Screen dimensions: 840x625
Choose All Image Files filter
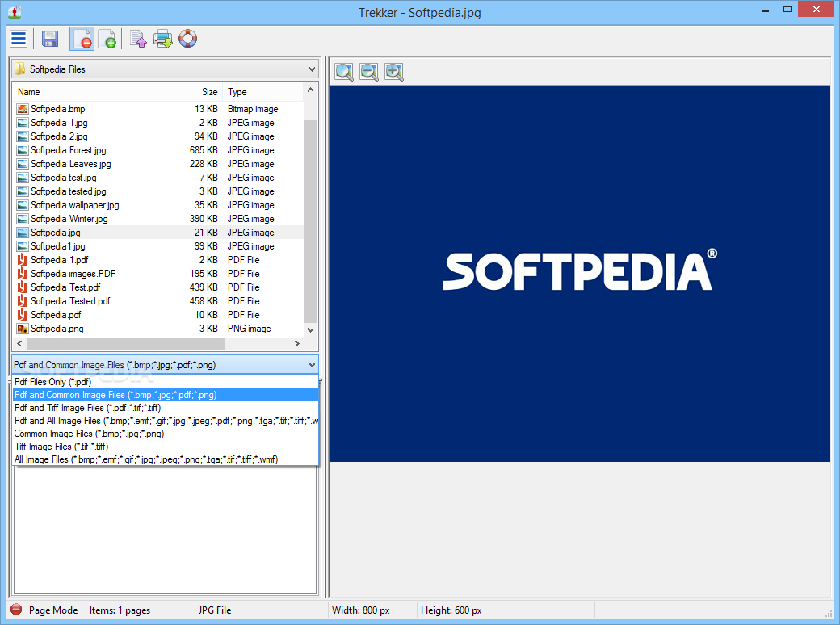tap(166, 459)
